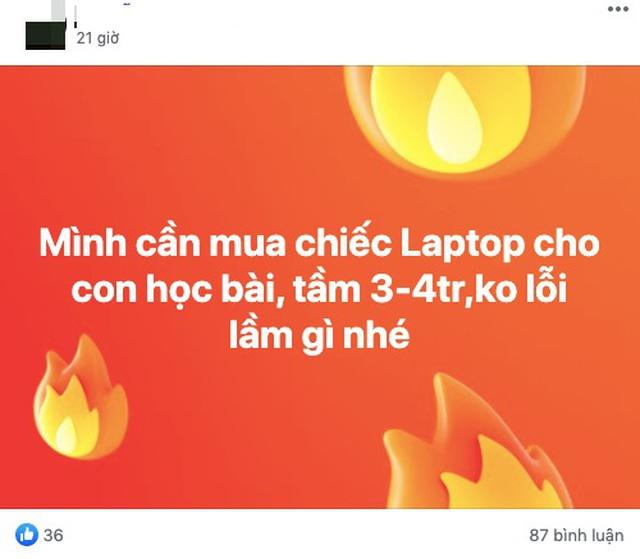Click the 21 giờ timestamp
The image size is (640, 559).
tap(98, 38)
